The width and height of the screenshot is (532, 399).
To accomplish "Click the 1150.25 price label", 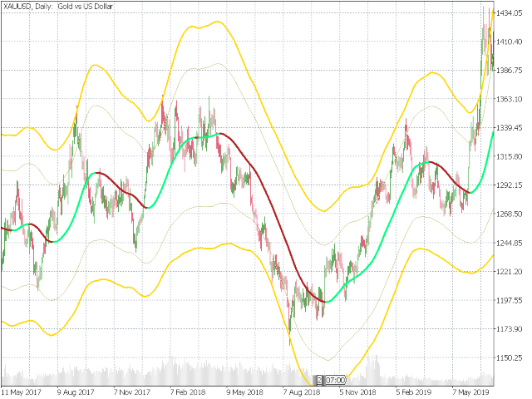I will (x=509, y=357).
